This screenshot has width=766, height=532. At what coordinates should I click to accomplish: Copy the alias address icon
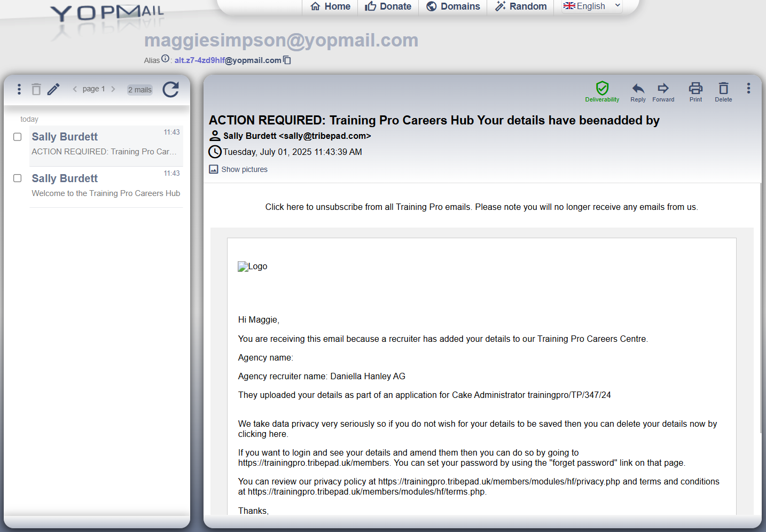[287, 60]
